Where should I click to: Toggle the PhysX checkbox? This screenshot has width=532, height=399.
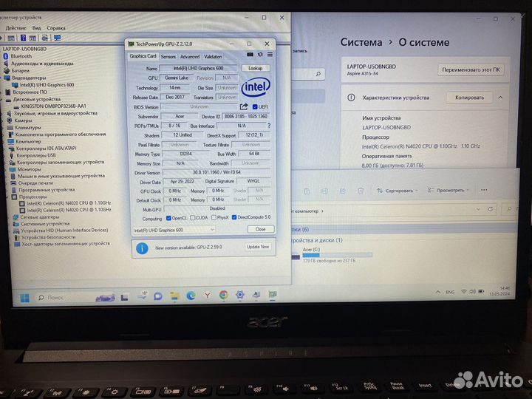(214, 218)
